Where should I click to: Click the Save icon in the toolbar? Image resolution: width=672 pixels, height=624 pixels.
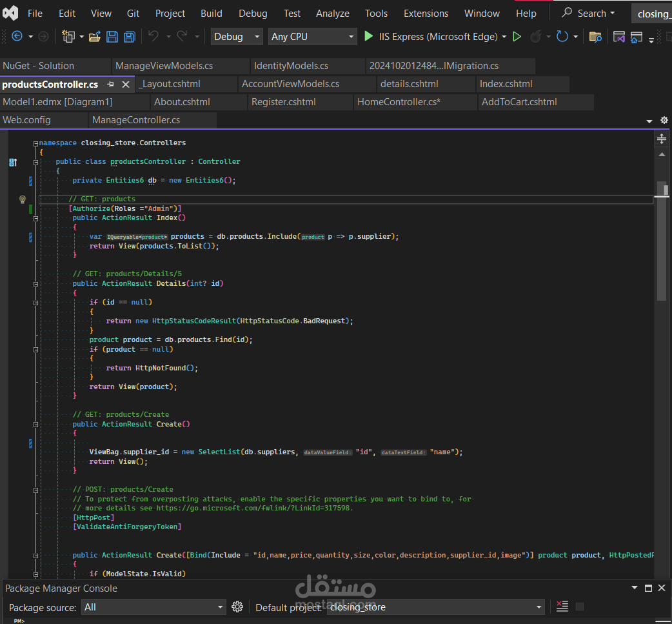click(x=112, y=37)
